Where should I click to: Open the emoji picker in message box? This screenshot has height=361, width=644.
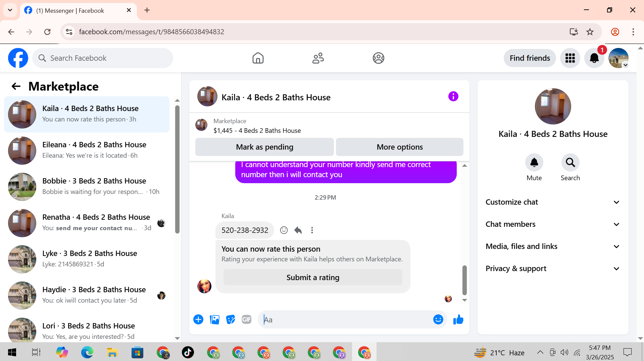[438, 320]
